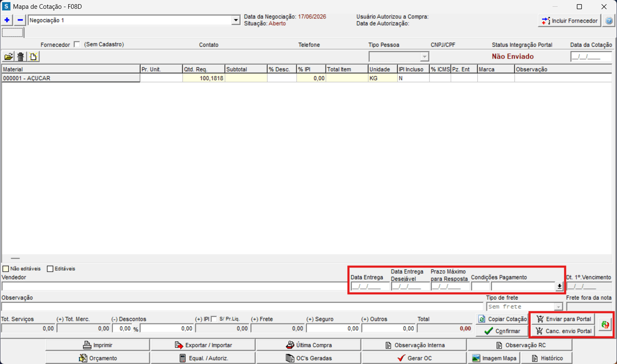Check the Editáveis checkbox
The width and height of the screenshot is (617, 364).
point(50,269)
